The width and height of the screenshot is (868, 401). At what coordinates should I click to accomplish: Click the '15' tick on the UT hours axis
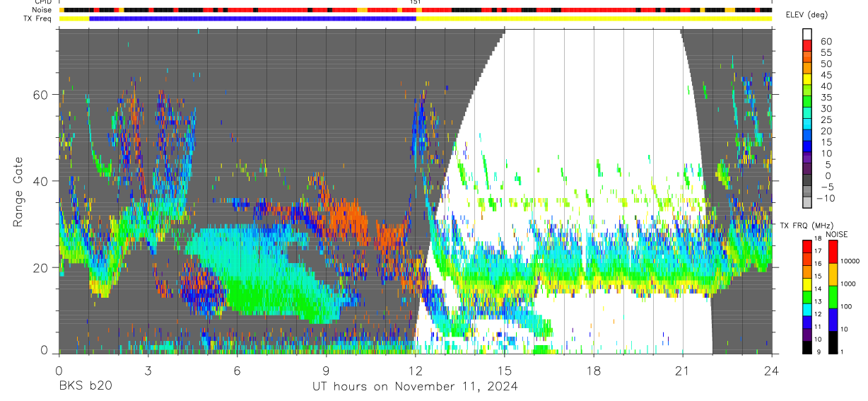[505, 370]
